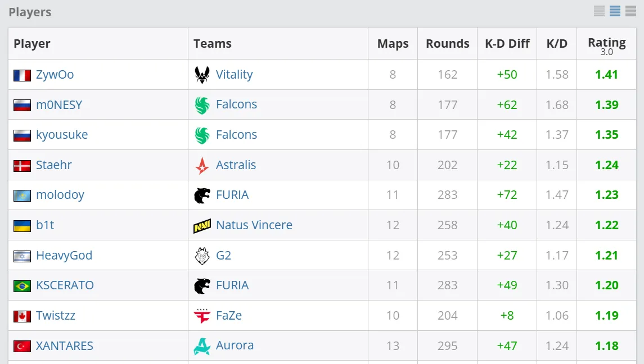Select the medium row density view
The image size is (644, 364).
click(x=615, y=11)
